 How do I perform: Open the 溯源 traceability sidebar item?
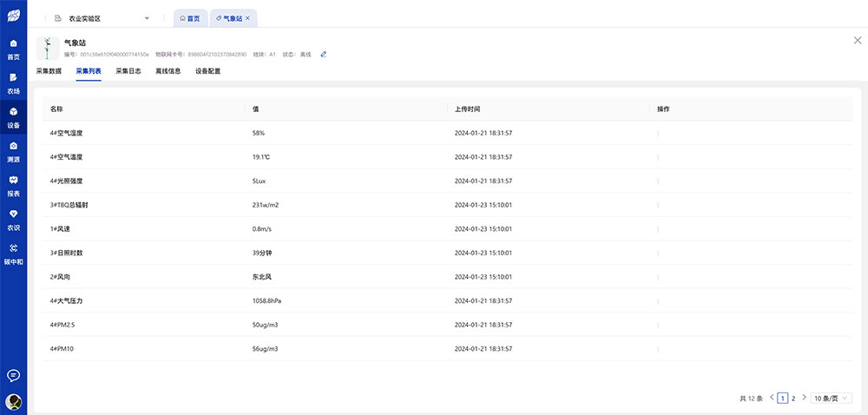point(13,151)
